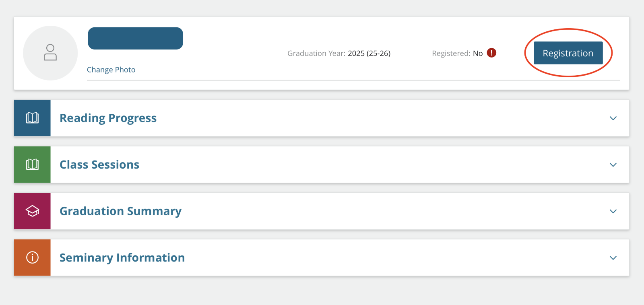Click the redacted student name bar

[x=135, y=38]
